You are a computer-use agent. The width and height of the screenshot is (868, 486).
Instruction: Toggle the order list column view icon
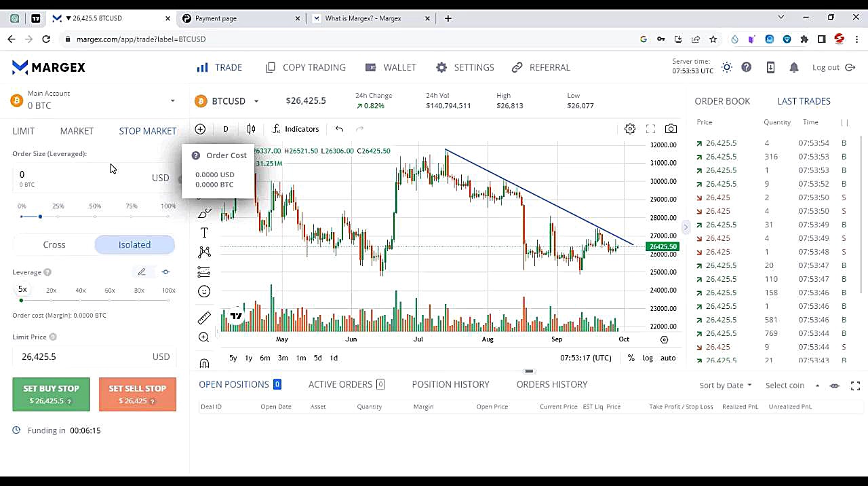point(835,386)
